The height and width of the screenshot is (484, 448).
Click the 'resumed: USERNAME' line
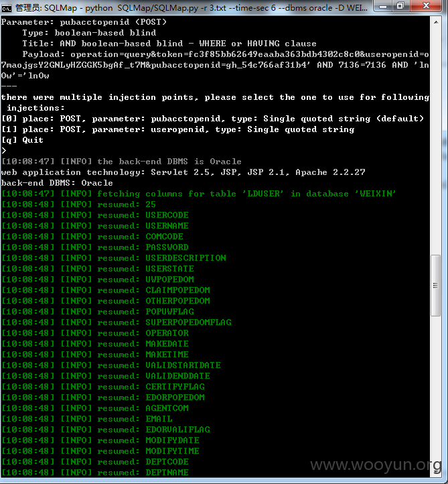click(x=95, y=226)
